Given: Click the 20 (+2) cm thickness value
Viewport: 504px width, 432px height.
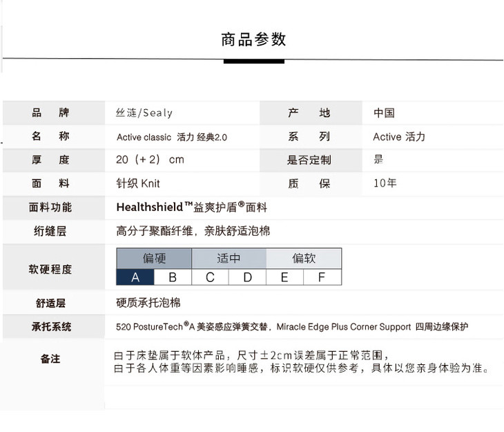Looking at the screenshot, I should (x=150, y=160).
